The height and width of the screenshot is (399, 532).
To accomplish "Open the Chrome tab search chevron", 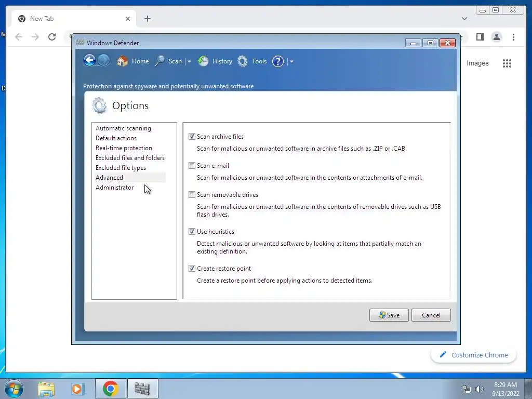I will pyautogui.click(x=464, y=19).
